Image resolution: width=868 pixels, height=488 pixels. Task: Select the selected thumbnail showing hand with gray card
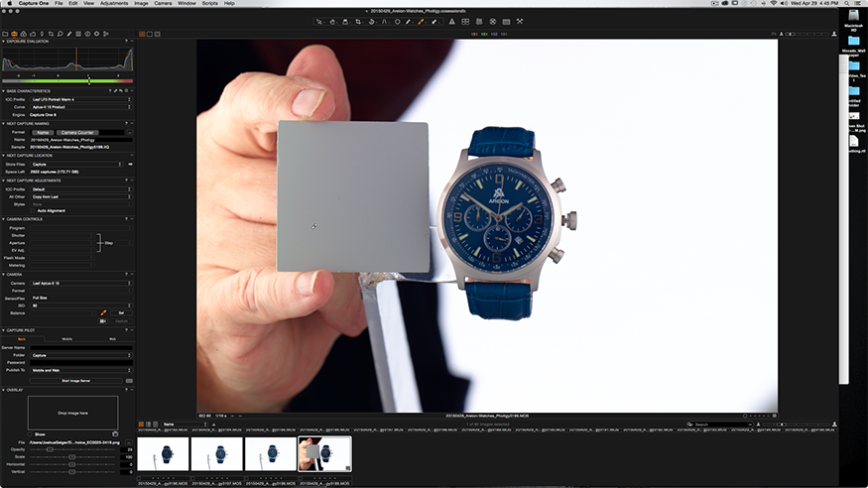(325, 453)
